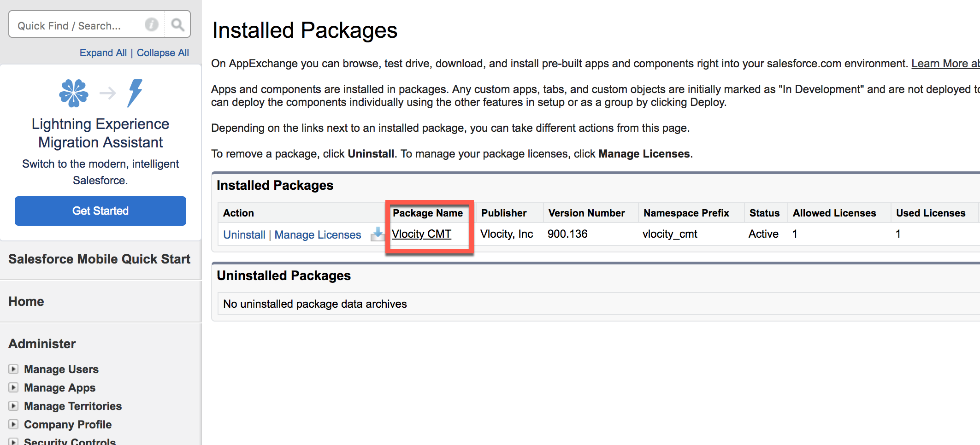The height and width of the screenshot is (445, 980).
Task: Open Security Controls in the sidebar
Action: 70,441
